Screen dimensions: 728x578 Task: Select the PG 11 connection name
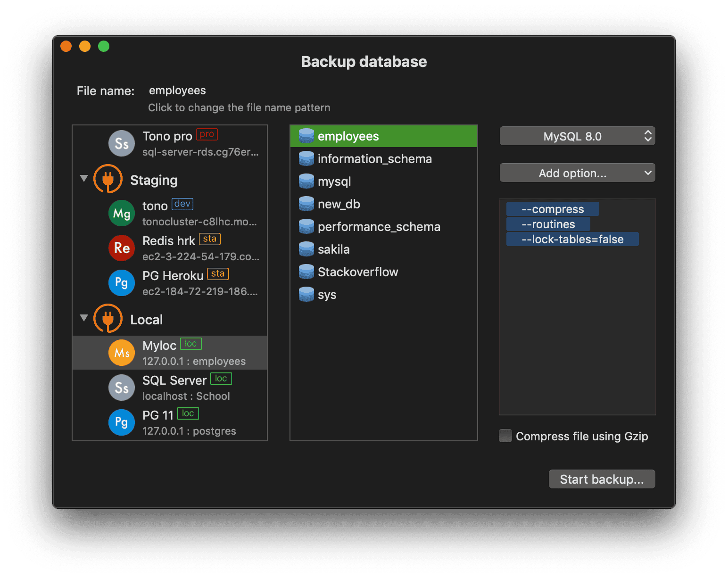(x=158, y=415)
